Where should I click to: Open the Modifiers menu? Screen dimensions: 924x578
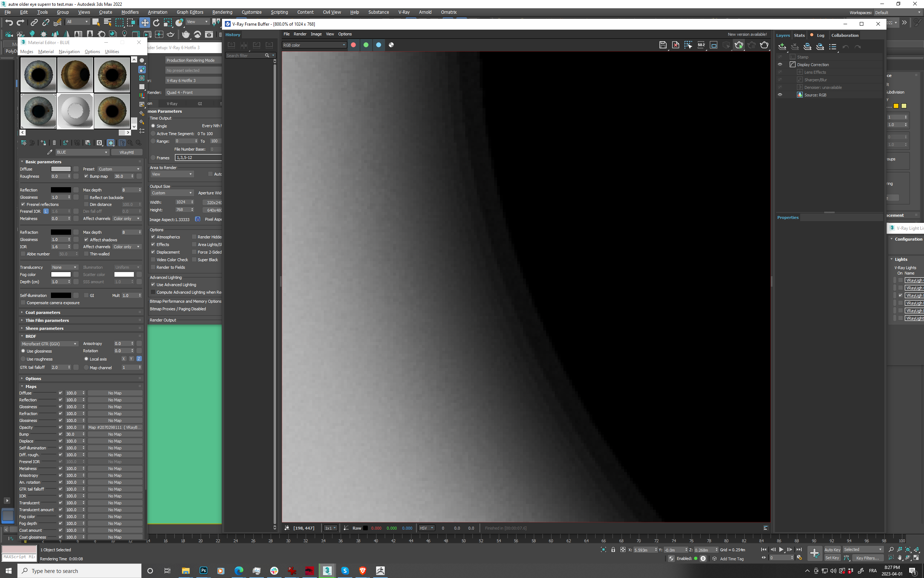(130, 12)
